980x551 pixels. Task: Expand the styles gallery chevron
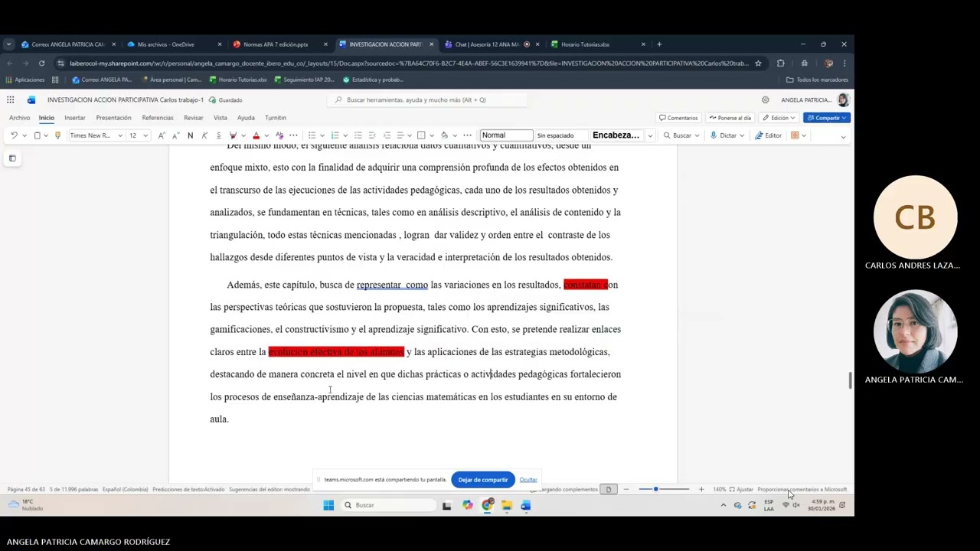coord(650,135)
